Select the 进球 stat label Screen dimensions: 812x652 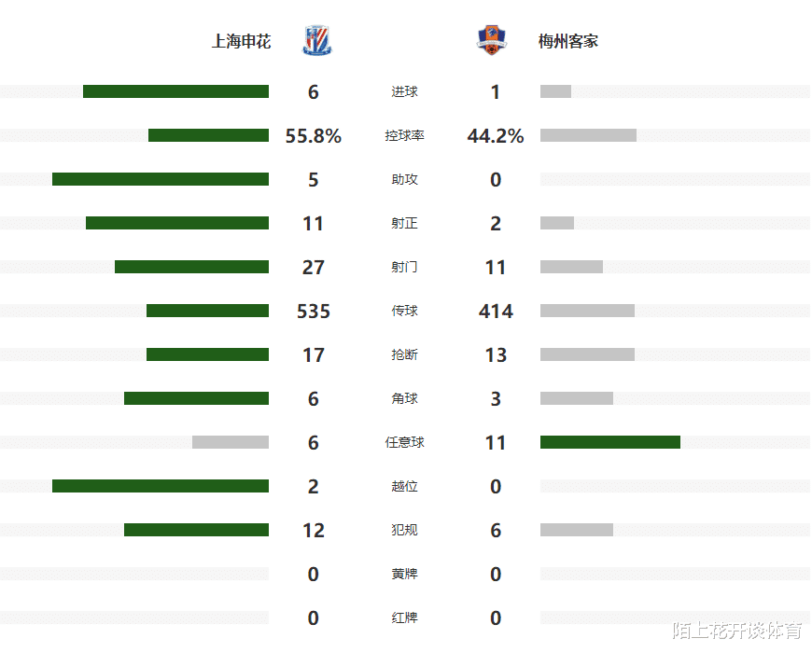tap(404, 91)
